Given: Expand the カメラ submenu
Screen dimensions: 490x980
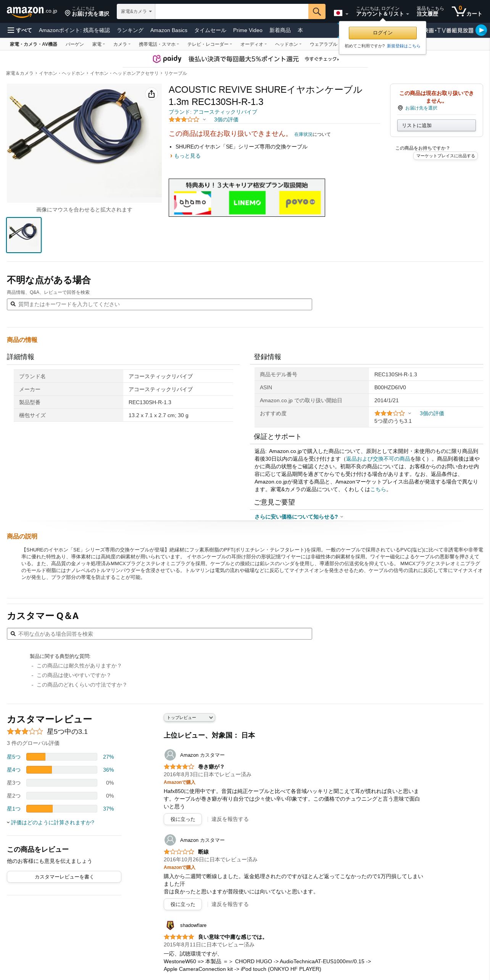Looking at the screenshot, I should click(122, 44).
